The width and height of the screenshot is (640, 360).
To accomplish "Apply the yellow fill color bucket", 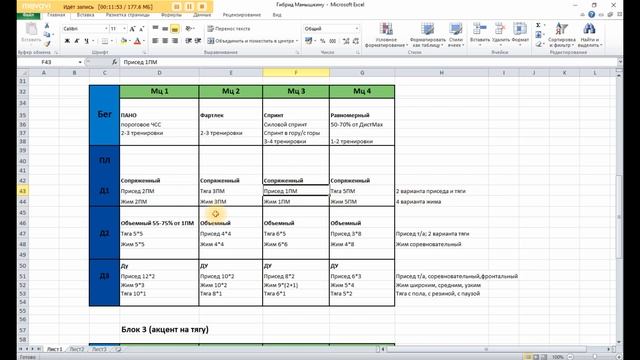I will 123,41.
